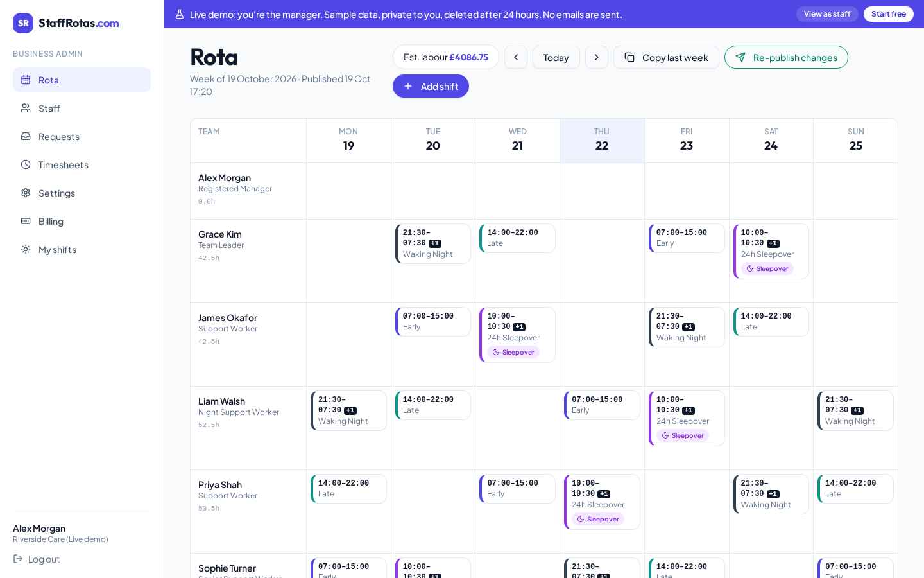Open Priya Shah's Saturday Waking Night shift
The height and width of the screenshot is (578, 924).
click(x=771, y=494)
